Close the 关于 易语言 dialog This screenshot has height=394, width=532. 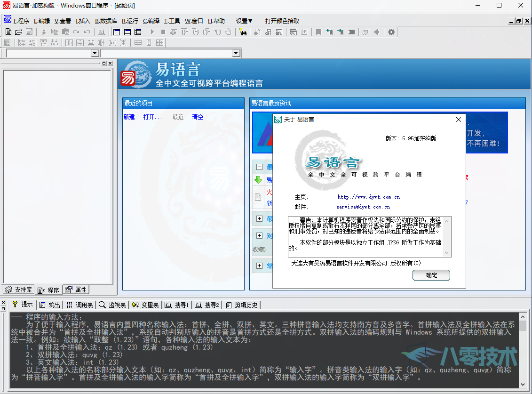pos(458,120)
